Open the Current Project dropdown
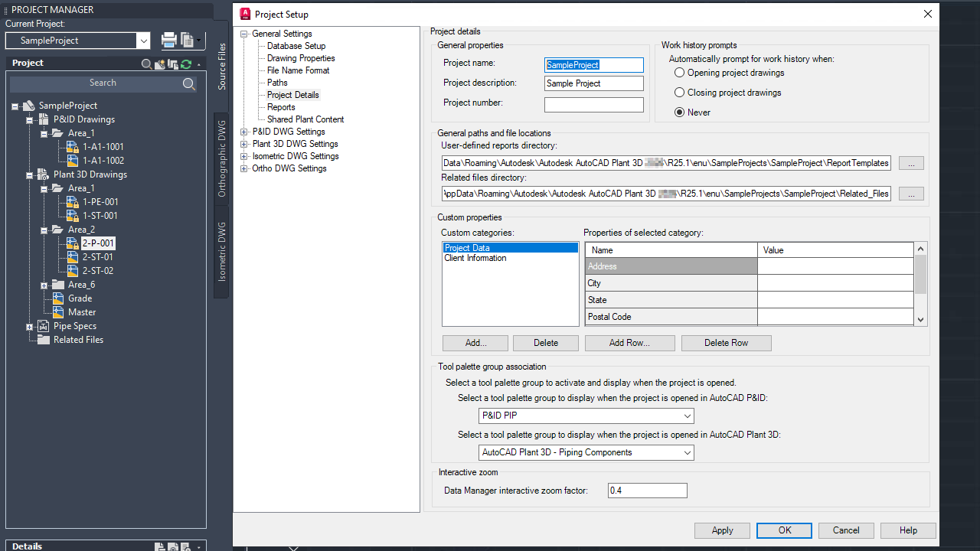980x551 pixels. pyautogui.click(x=143, y=41)
